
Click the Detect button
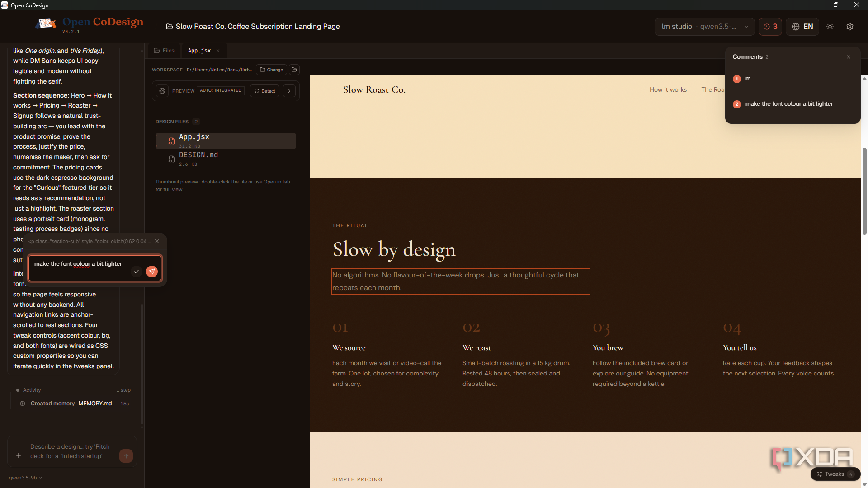[x=264, y=91]
